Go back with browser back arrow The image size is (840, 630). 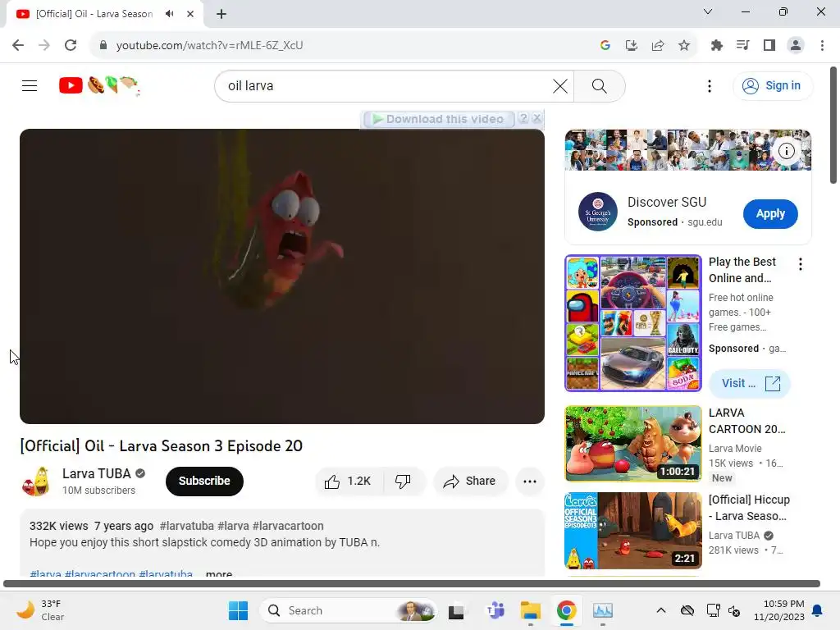pos(18,46)
